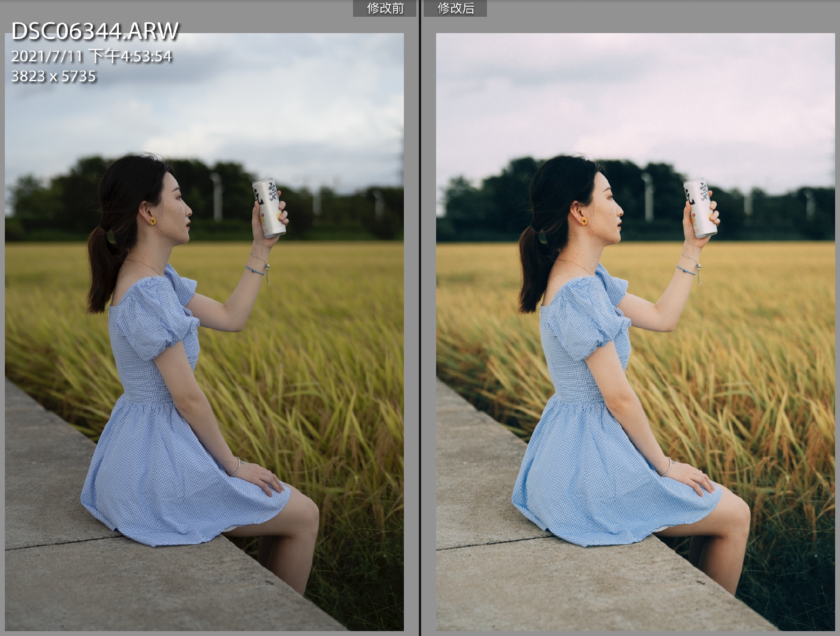Click the concrete ledge in the before photo
The image size is (840, 636).
pyautogui.click(x=88, y=583)
